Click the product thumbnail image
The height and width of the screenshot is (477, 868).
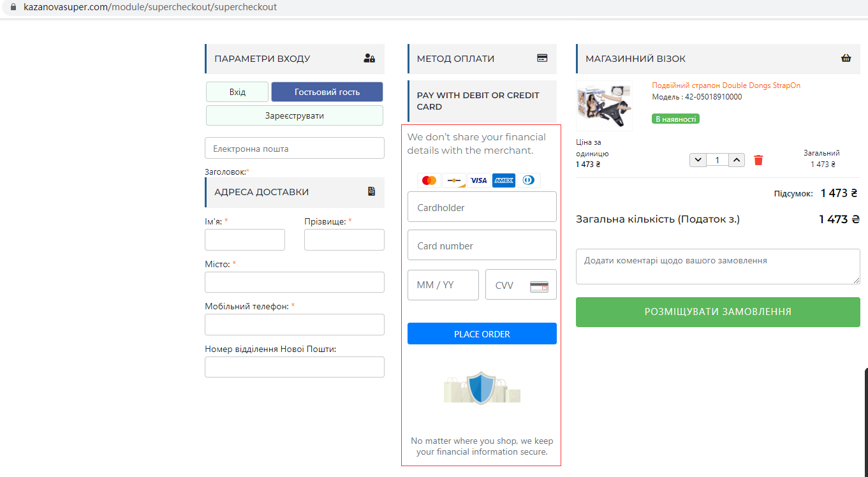click(x=603, y=105)
